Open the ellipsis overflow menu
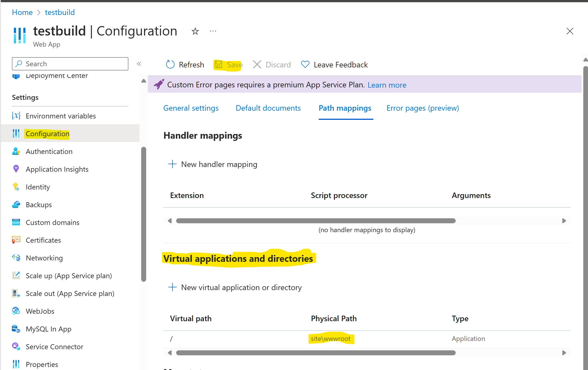Viewport: 588px width, 370px height. pos(213,31)
